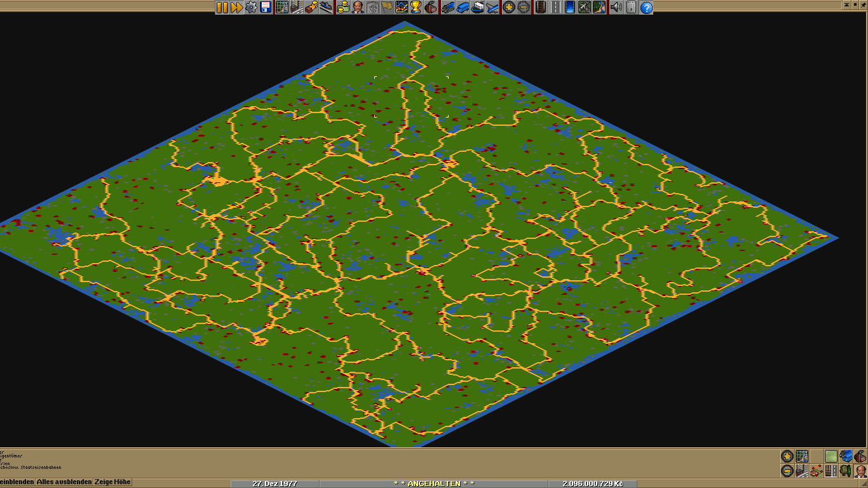
Task: Open the sound and music options
Action: (616, 7)
